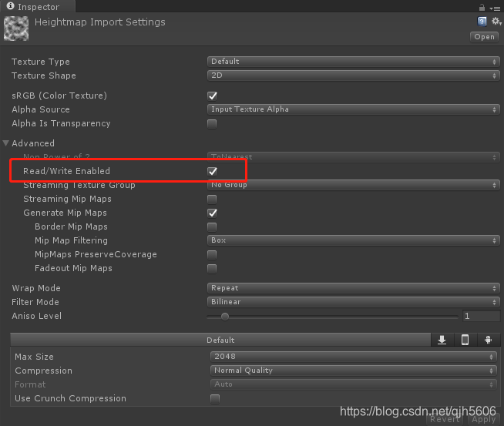Open the Mip Map Filtering dropdown
The height and width of the screenshot is (426, 504).
coord(354,240)
